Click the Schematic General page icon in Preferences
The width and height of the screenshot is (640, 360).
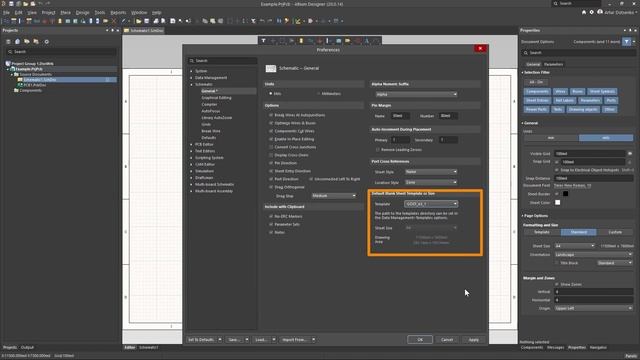coord(271,69)
